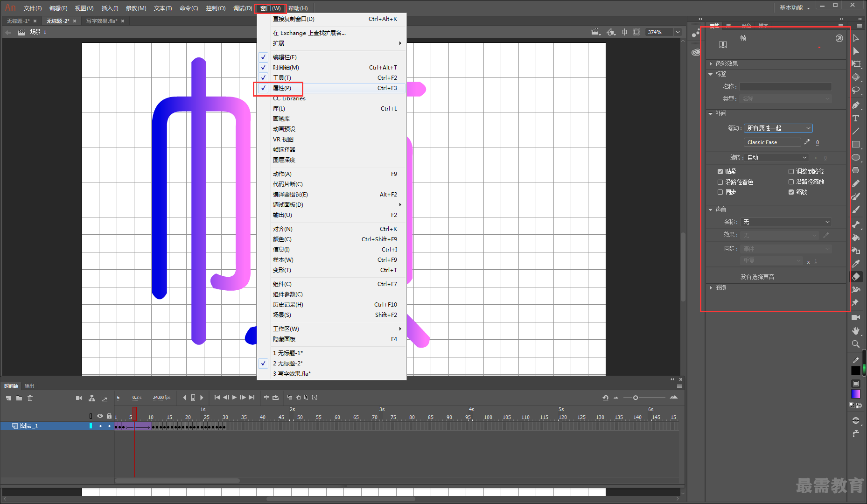
Task: Click the loop playback icon
Action: tap(276, 398)
